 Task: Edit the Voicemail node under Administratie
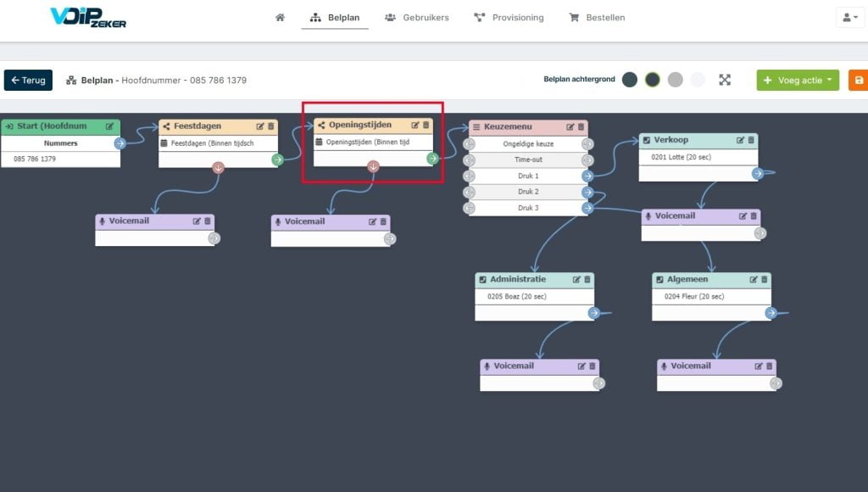point(581,366)
